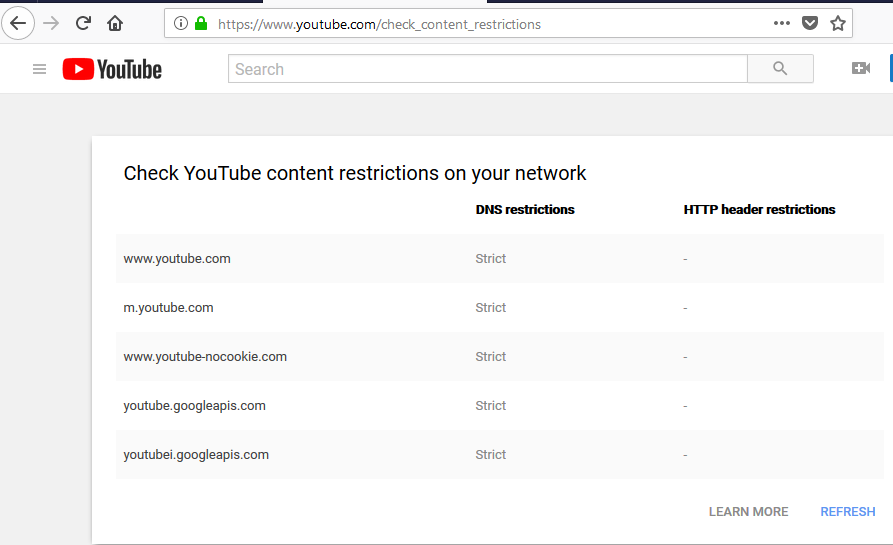Click the REFRESH button
Viewport: 893px width, 545px height.
[x=847, y=511]
